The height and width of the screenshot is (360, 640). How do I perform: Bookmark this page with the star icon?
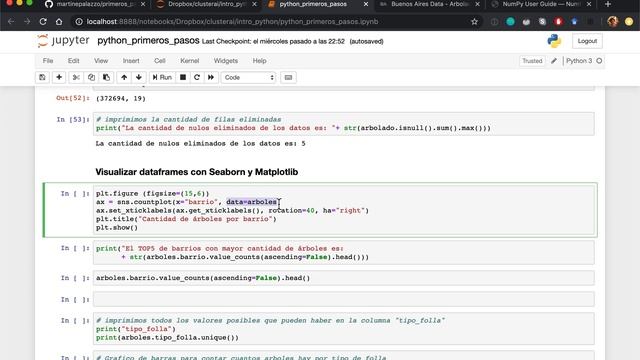474,22
